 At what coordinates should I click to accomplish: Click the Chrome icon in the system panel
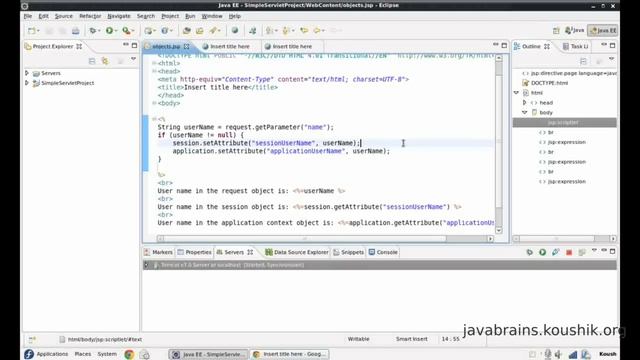tap(129, 354)
